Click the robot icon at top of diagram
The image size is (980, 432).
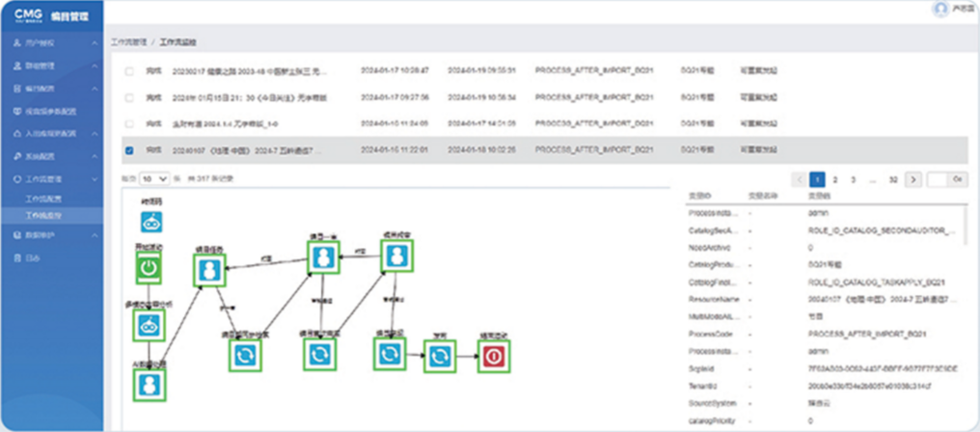point(151,222)
